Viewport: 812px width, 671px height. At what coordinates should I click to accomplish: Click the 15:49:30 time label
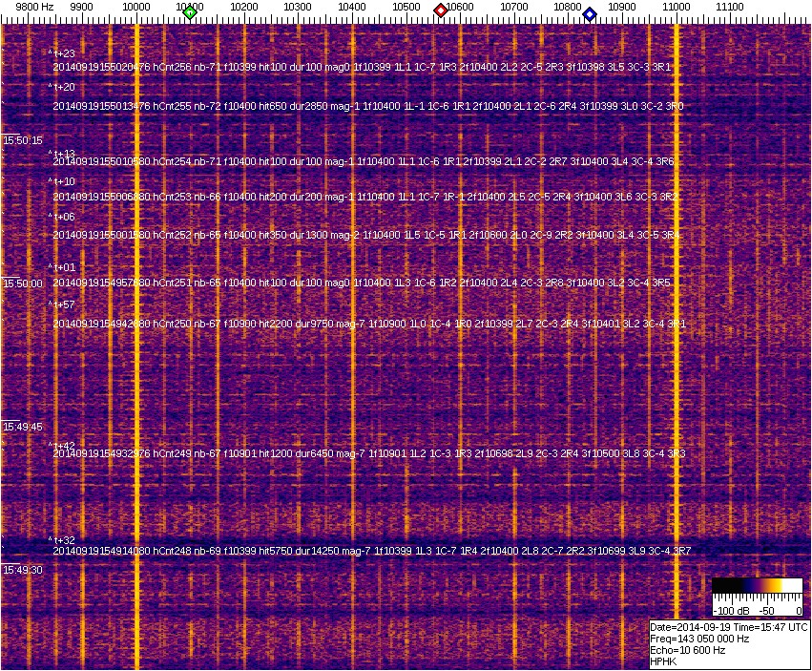pos(23,570)
